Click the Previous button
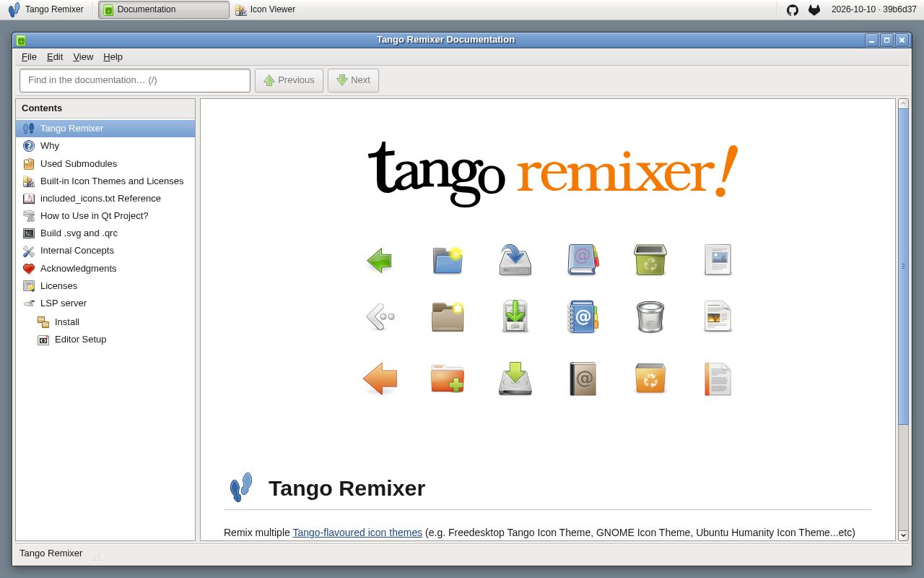 tap(289, 80)
